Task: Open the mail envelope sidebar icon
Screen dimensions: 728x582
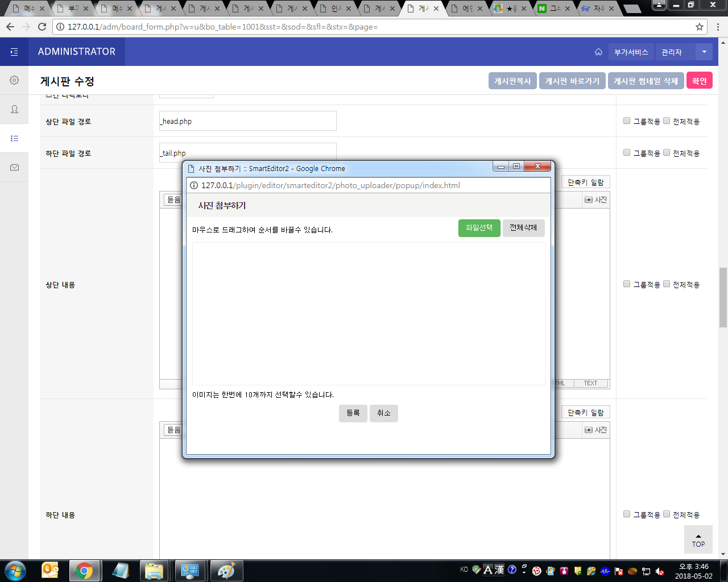Action: click(x=14, y=167)
